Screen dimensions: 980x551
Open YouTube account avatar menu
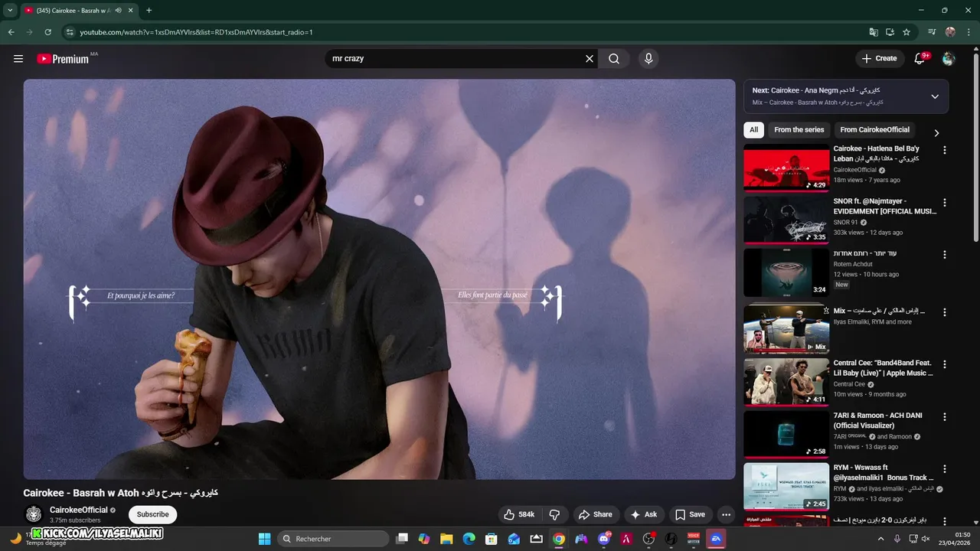pyautogui.click(x=949, y=58)
